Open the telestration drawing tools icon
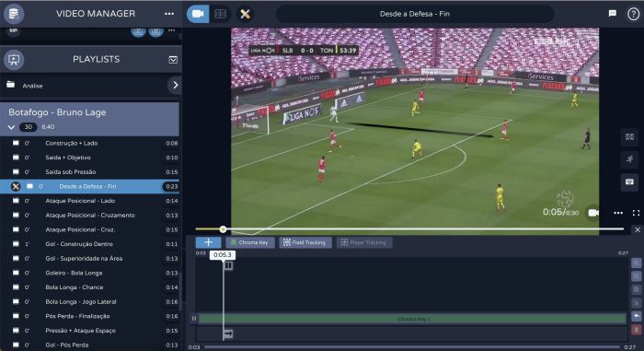Image resolution: width=644 pixels, height=351 pixels. [x=246, y=14]
